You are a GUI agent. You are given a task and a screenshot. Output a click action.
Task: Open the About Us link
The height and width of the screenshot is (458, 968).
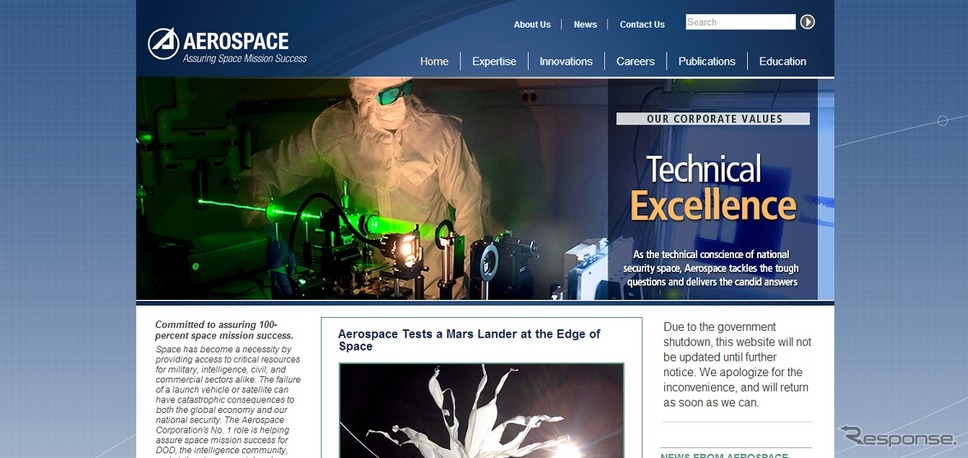click(532, 25)
